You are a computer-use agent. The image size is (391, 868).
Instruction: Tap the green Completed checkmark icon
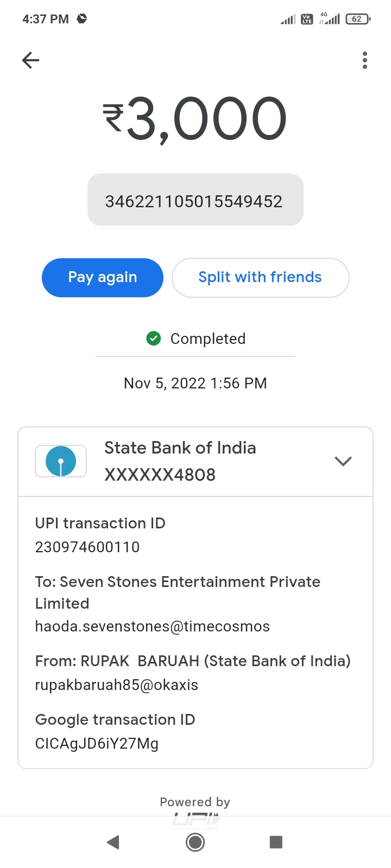point(154,339)
